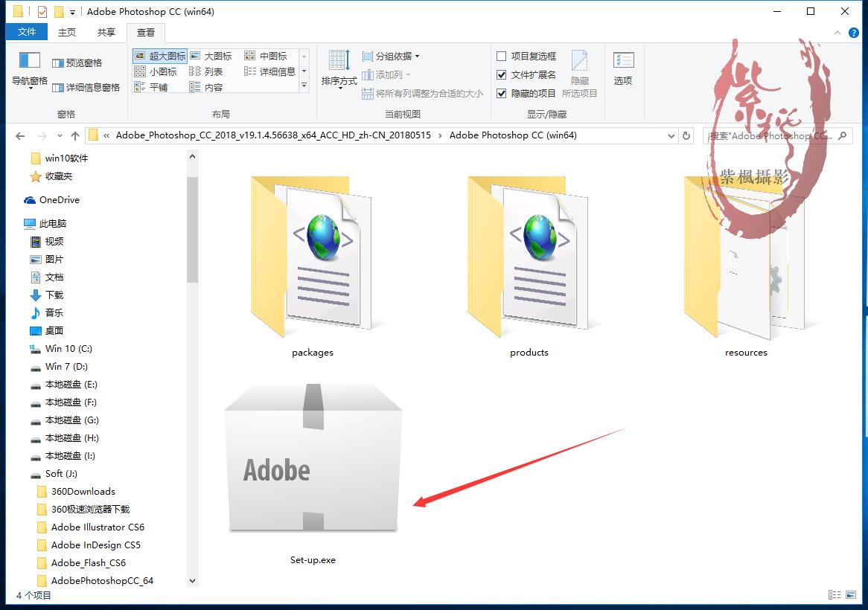Select Medium icons layout
The height and width of the screenshot is (610, 868).
[266, 56]
